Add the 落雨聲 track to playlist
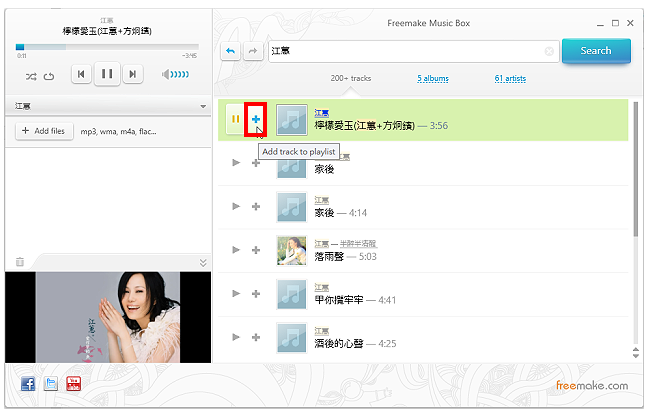 pos(256,250)
